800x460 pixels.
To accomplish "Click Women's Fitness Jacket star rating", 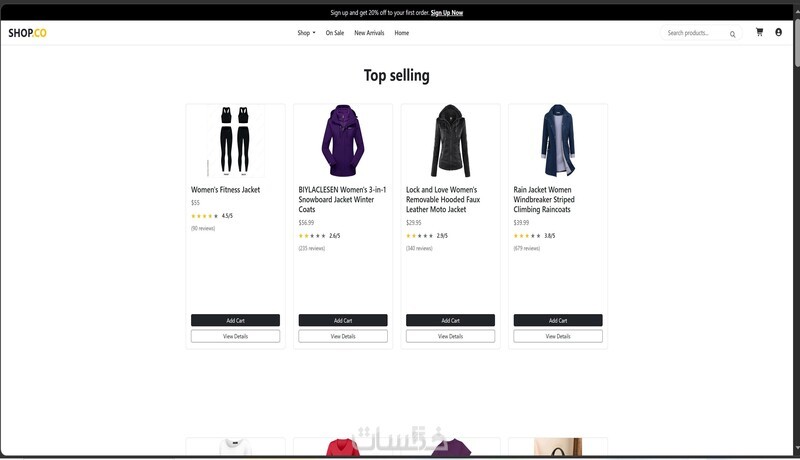I will [205, 216].
